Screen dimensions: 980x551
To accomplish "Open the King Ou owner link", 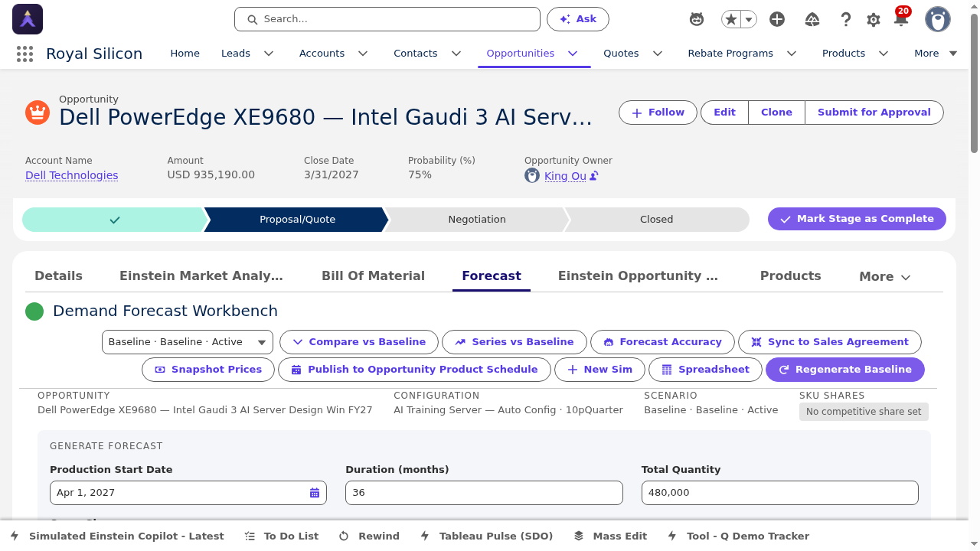I will click(x=565, y=176).
